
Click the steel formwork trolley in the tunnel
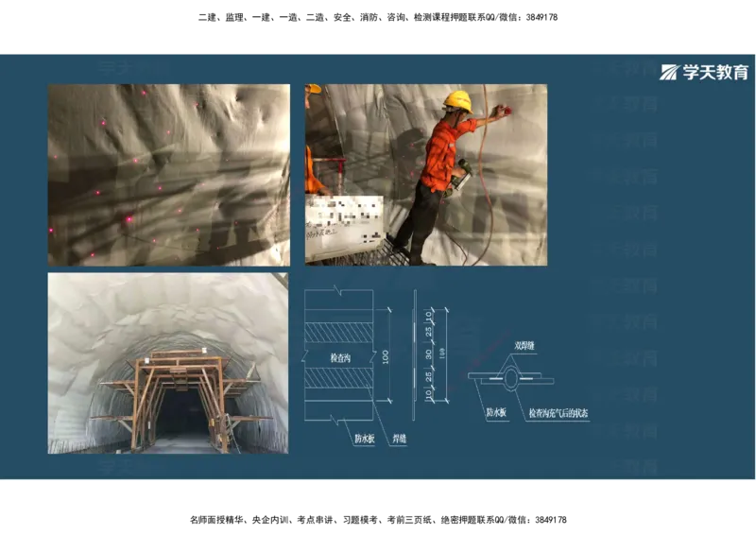tap(178, 397)
